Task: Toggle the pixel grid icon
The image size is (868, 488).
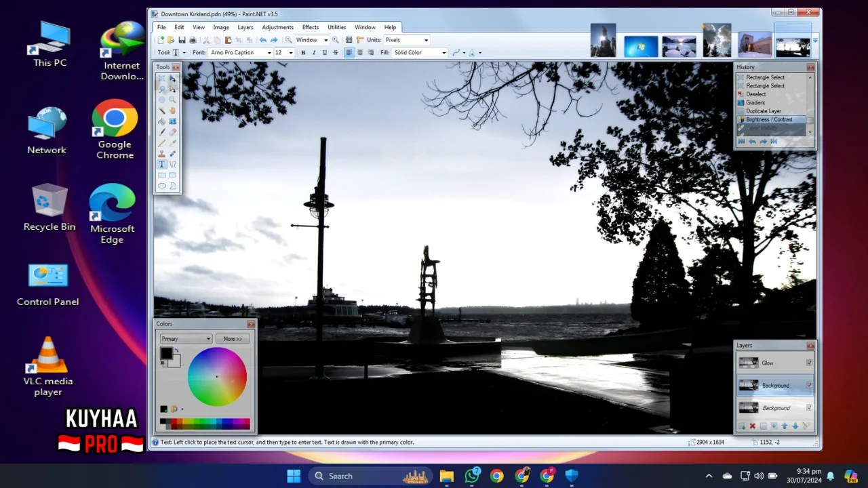Action: click(x=349, y=40)
